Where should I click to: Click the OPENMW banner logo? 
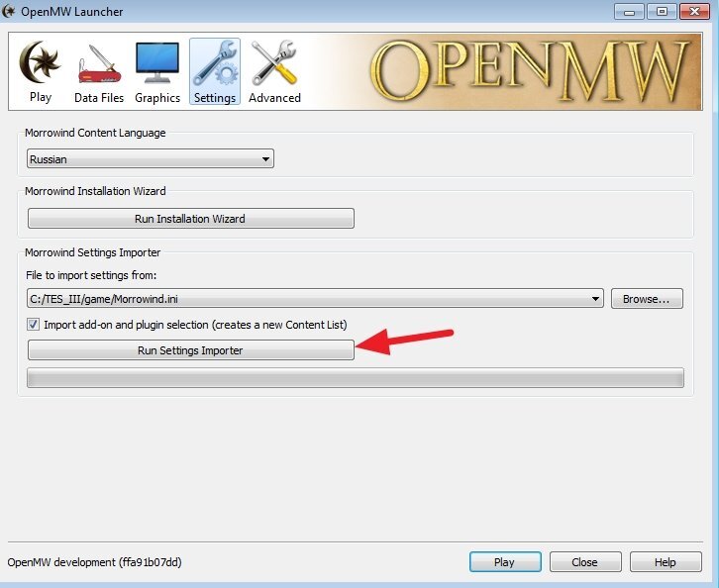coord(529,70)
